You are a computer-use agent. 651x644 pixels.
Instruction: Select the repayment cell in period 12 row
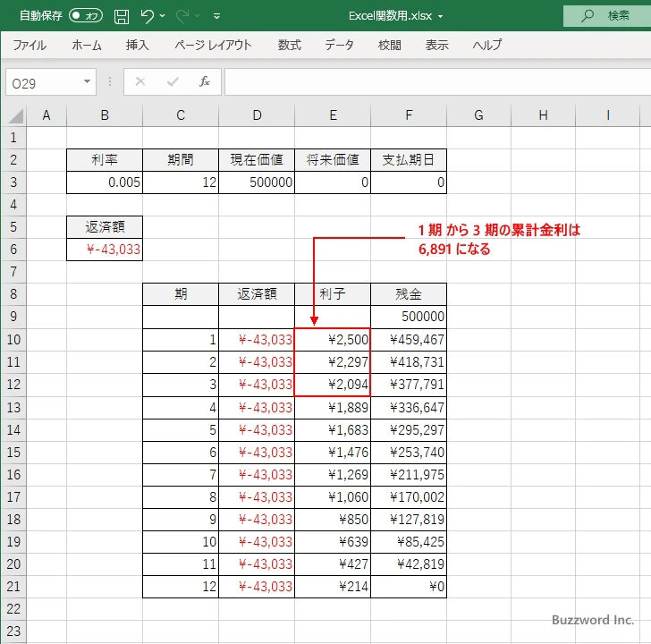pyautogui.click(x=257, y=587)
